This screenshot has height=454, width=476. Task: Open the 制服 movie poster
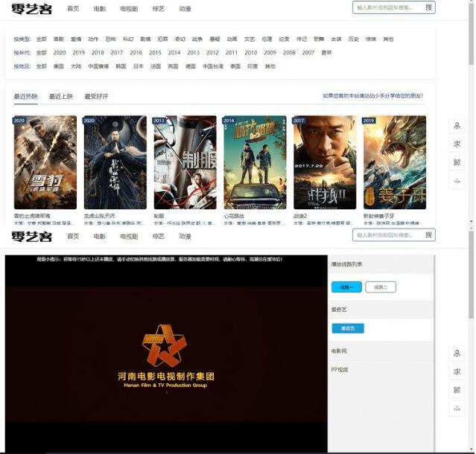pyautogui.click(x=185, y=162)
